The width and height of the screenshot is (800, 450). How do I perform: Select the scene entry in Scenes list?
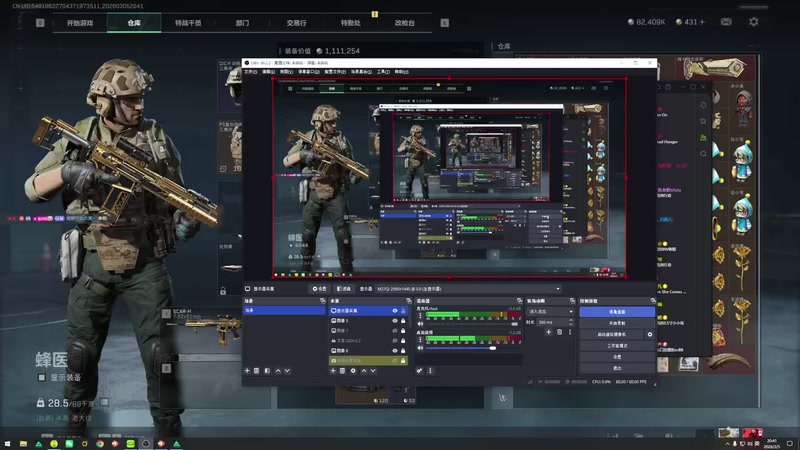click(284, 310)
